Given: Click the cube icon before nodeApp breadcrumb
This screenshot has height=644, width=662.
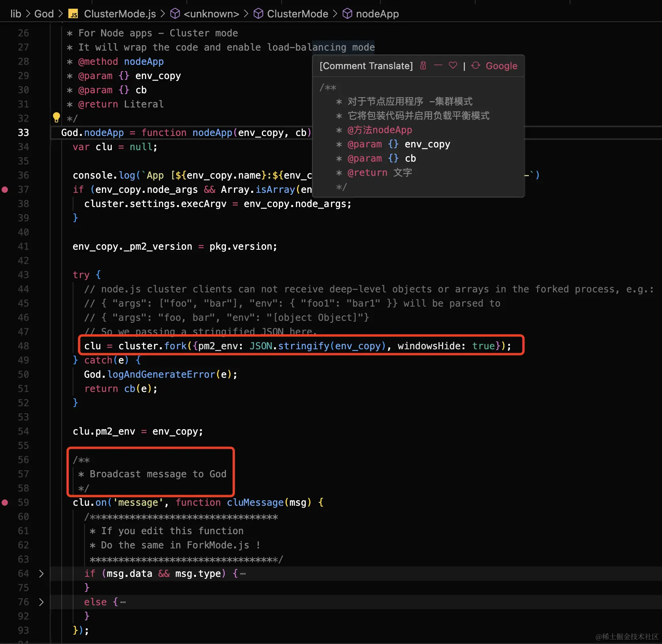Looking at the screenshot, I should coord(347,14).
